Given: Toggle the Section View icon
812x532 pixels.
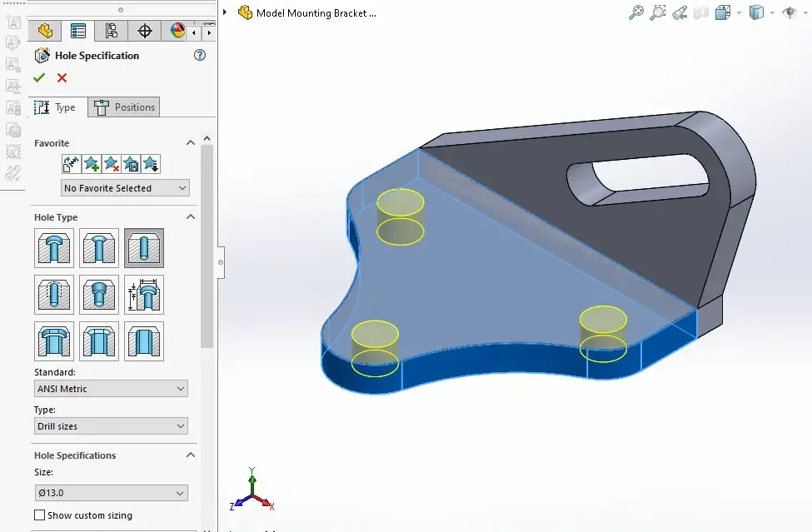Looking at the screenshot, I should click(700, 12).
